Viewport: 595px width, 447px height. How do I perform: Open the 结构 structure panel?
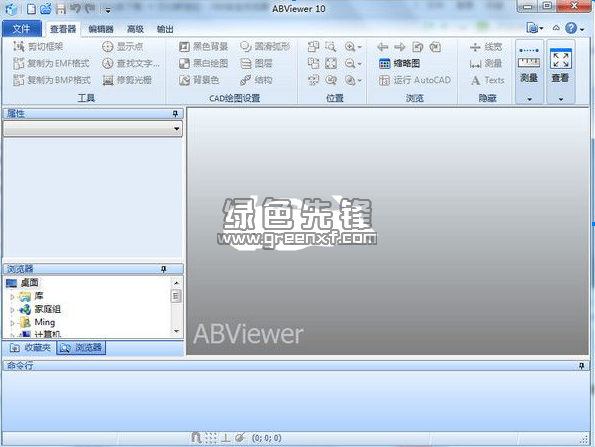click(x=256, y=80)
